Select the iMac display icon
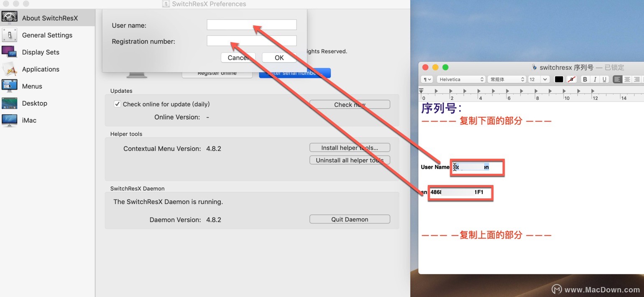The height and width of the screenshot is (297, 644). tap(9, 120)
